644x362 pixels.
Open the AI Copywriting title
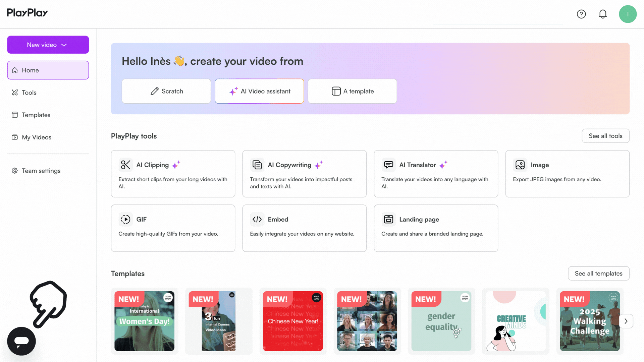point(289,165)
